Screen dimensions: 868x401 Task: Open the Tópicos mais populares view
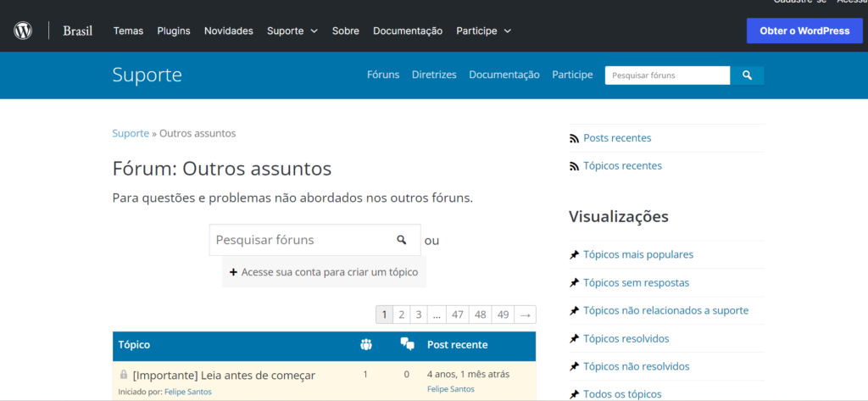[638, 255]
